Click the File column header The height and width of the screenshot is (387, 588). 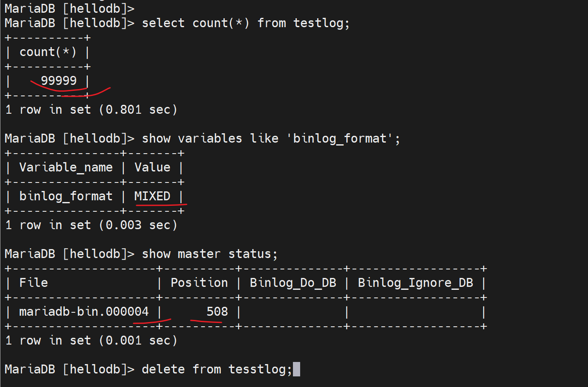pos(34,283)
